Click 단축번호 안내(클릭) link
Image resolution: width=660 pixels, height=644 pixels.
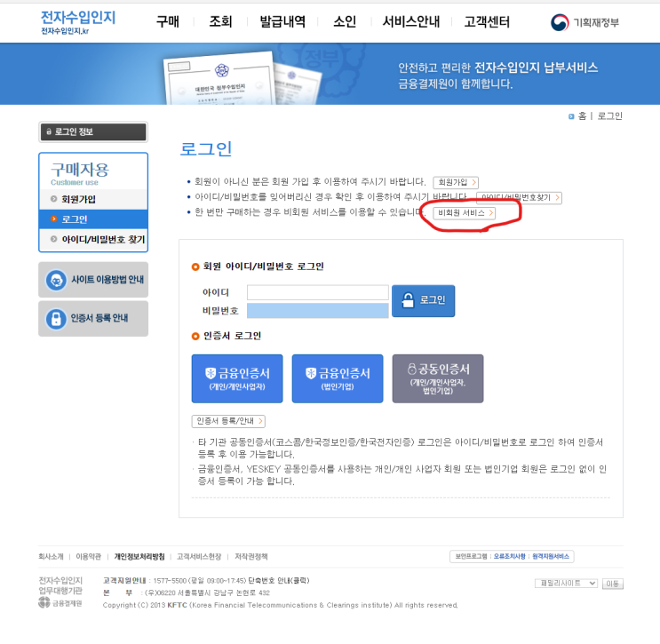point(279,580)
